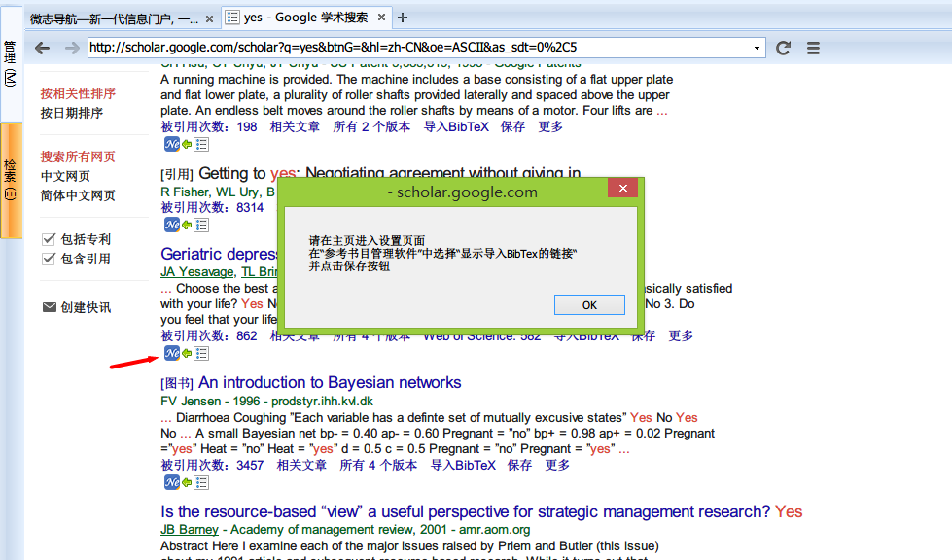952x560 pixels.
Task: Close the scholar.google.com dialog with the X
Action: pos(623,188)
